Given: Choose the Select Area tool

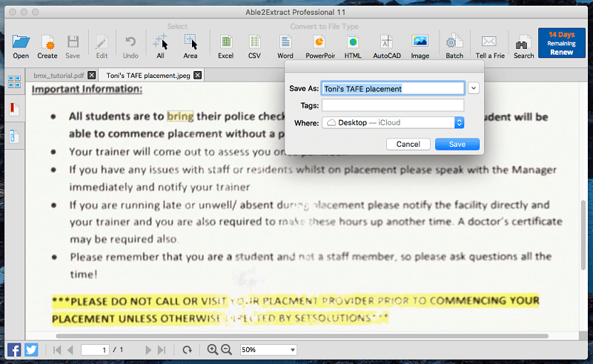Looking at the screenshot, I should 191,47.
